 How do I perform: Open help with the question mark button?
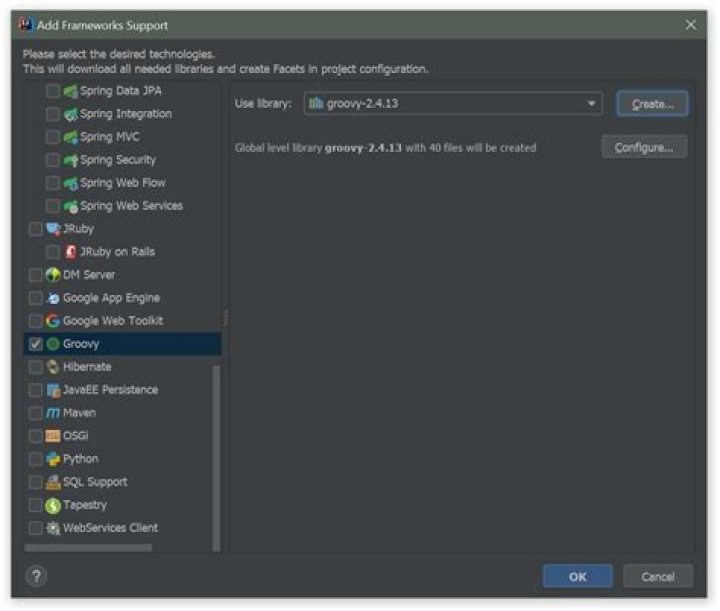pos(36,576)
